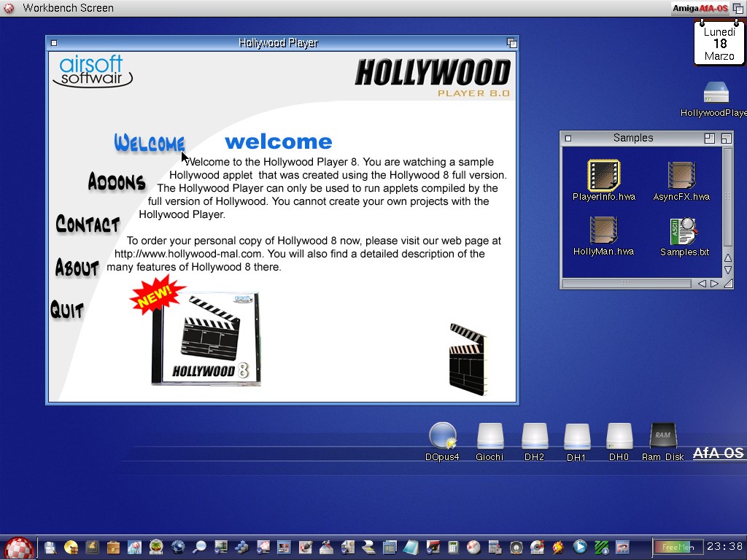Click the Samples window scroll-right arrow

(x=714, y=284)
